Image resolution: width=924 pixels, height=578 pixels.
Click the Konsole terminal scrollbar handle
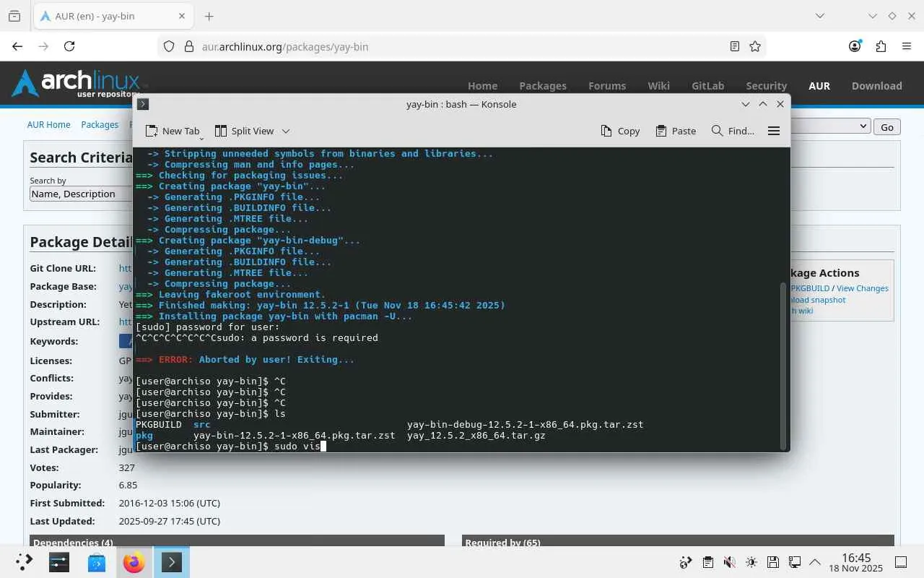[x=784, y=365]
